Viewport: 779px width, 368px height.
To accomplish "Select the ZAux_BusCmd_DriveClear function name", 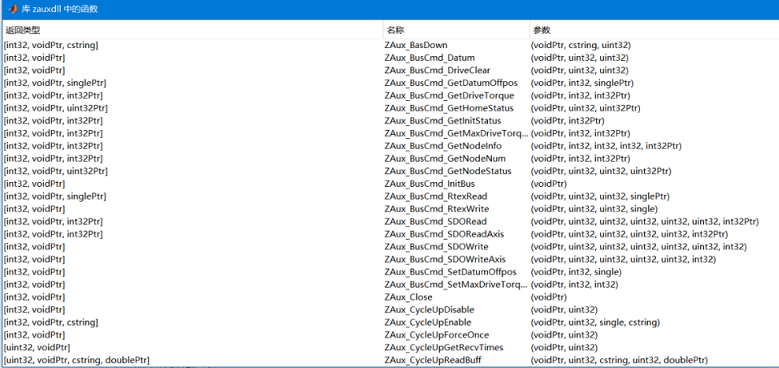I will tap(437, 70).
